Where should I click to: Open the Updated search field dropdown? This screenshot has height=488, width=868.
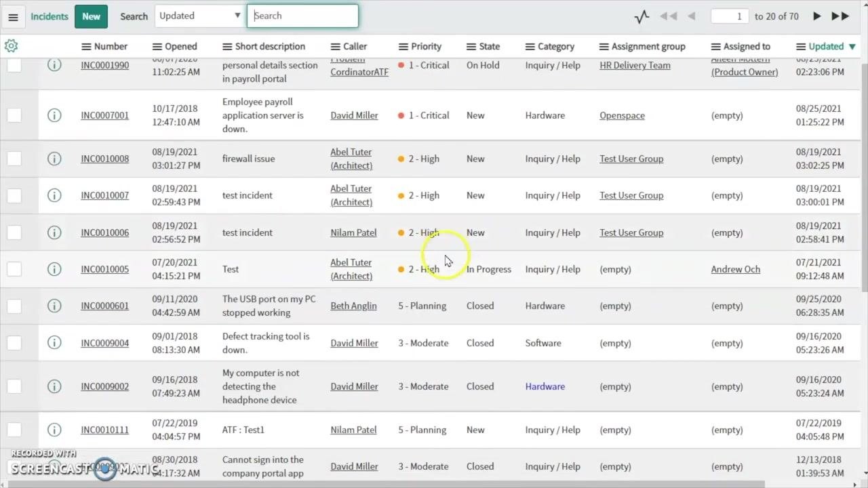(200, 16)
